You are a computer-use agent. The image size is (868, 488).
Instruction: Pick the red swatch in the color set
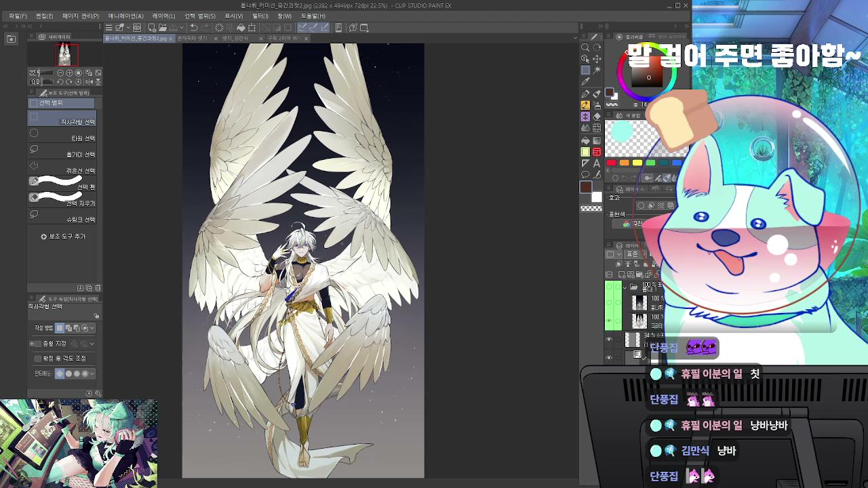(x=611, y=163)
